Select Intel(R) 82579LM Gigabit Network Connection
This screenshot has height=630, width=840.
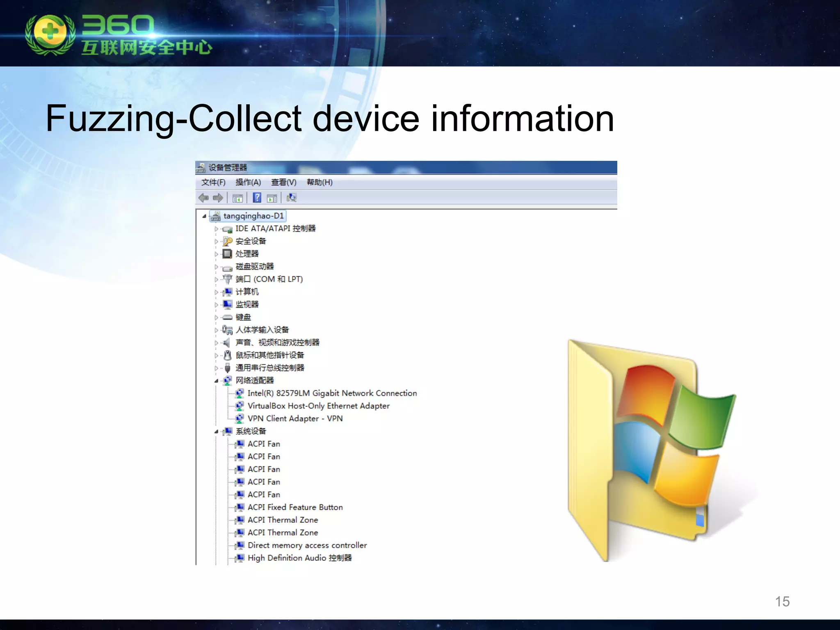click(x=332, y=393)
